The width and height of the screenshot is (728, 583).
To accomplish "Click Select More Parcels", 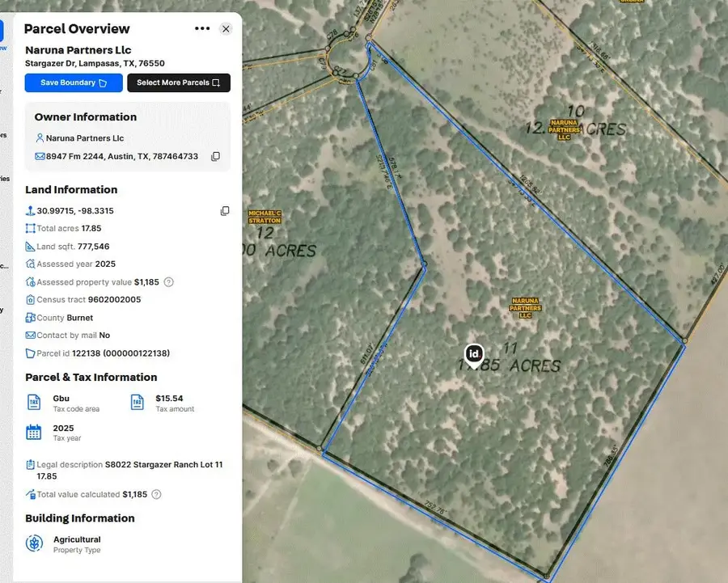I will tap(179, 82).
